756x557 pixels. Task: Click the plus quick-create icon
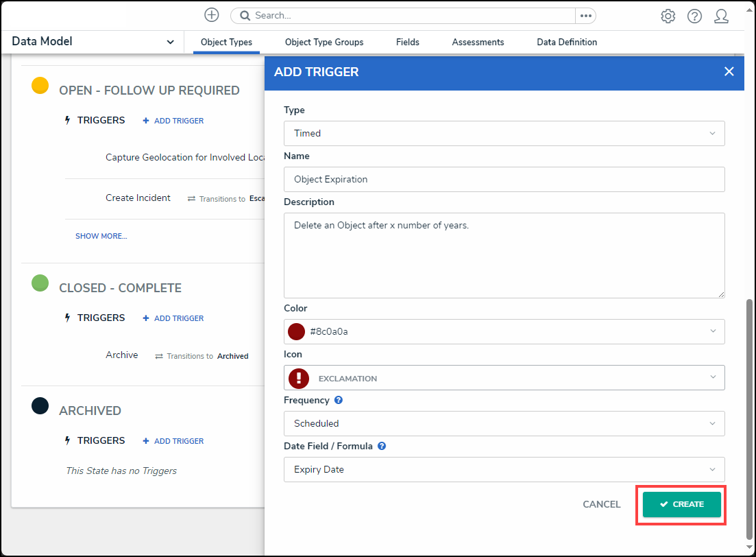click(x=212, y=15)
